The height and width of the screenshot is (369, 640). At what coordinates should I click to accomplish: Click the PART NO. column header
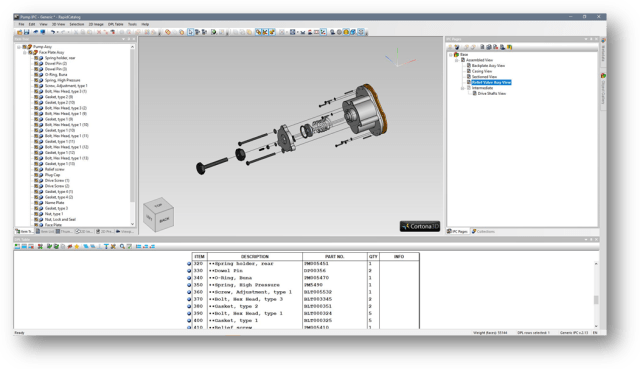(x=335, y=257)
